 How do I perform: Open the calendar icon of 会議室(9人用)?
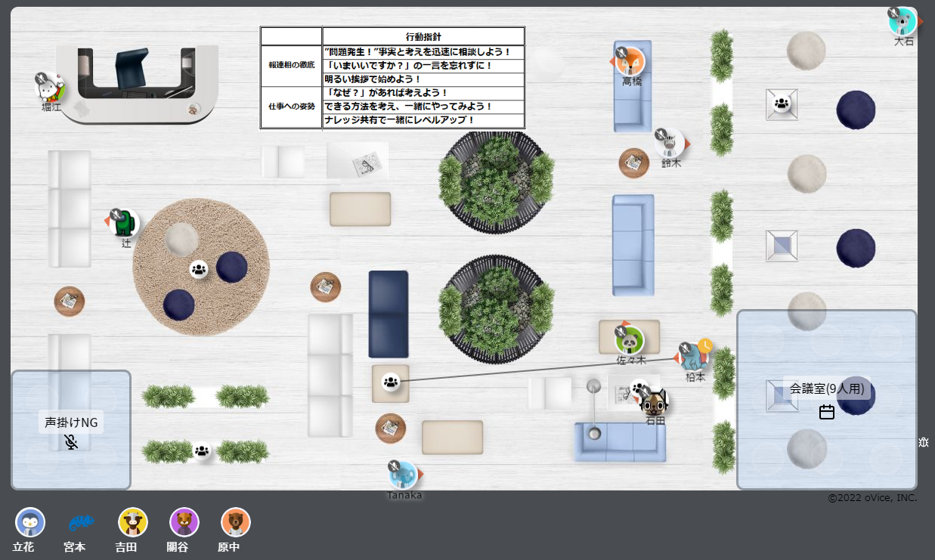coord(827,412)
